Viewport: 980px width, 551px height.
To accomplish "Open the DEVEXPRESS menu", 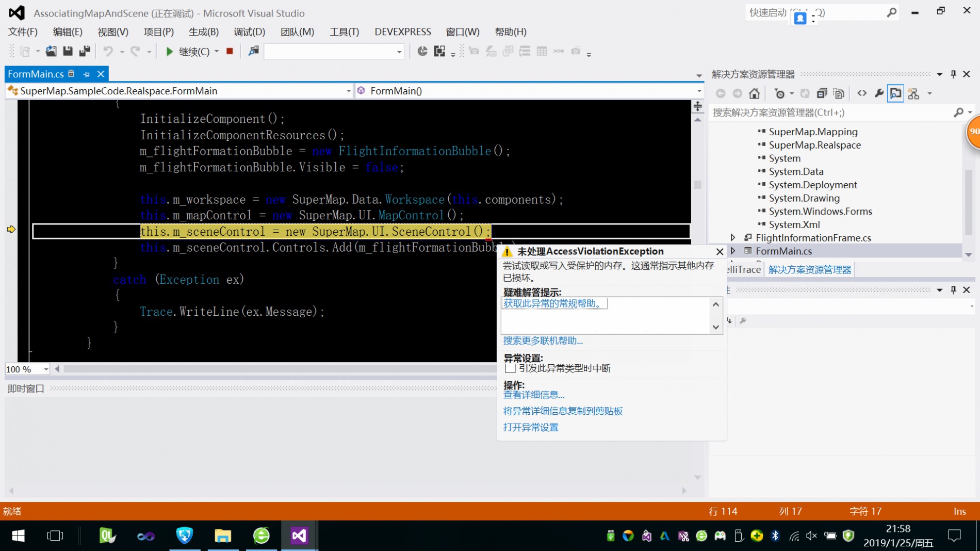I will (403, 32).
